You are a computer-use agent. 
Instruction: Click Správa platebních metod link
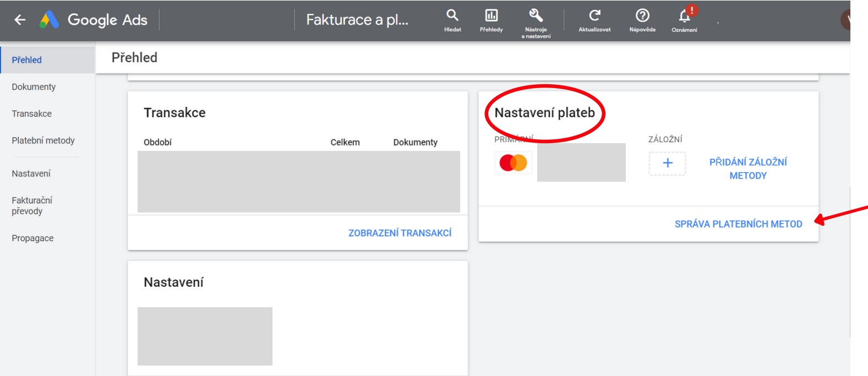pos(738,224)
